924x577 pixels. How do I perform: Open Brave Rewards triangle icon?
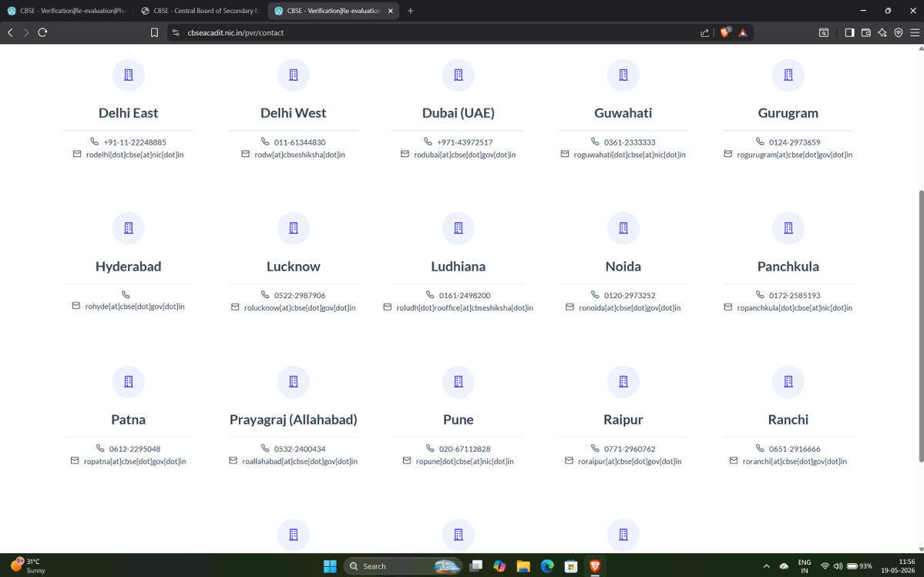pyautogui.click(x=742, y=33)
